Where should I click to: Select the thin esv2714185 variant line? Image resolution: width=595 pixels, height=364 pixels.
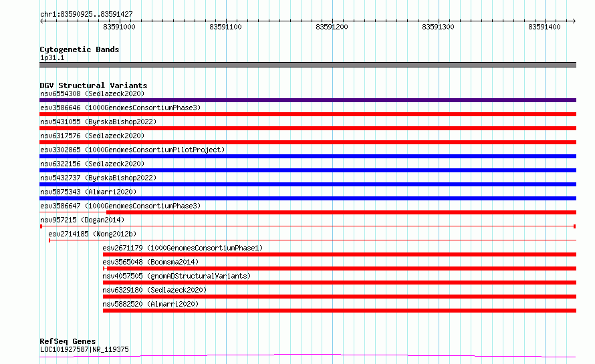pos(312,240)
